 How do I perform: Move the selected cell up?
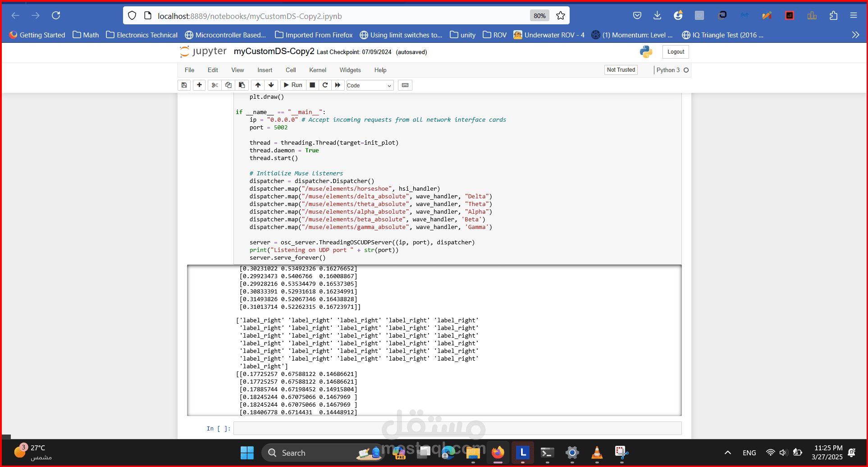[x=258, y=85]
